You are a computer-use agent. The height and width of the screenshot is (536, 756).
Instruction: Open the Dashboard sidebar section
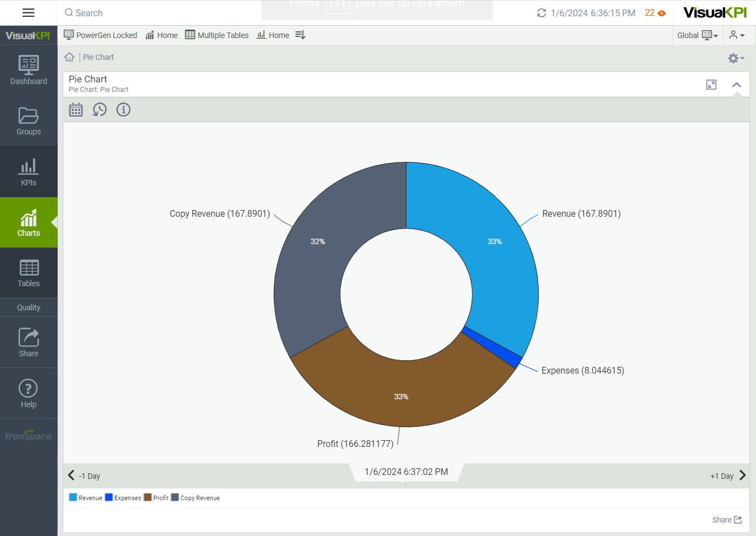[29, 70]
